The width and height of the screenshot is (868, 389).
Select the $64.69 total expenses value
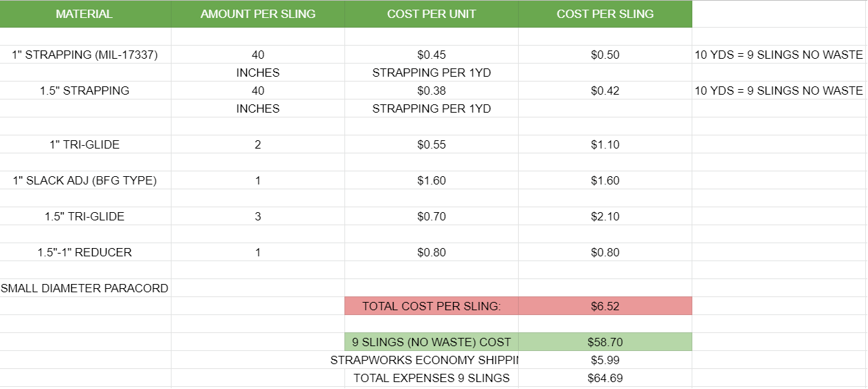pos(605,378)
